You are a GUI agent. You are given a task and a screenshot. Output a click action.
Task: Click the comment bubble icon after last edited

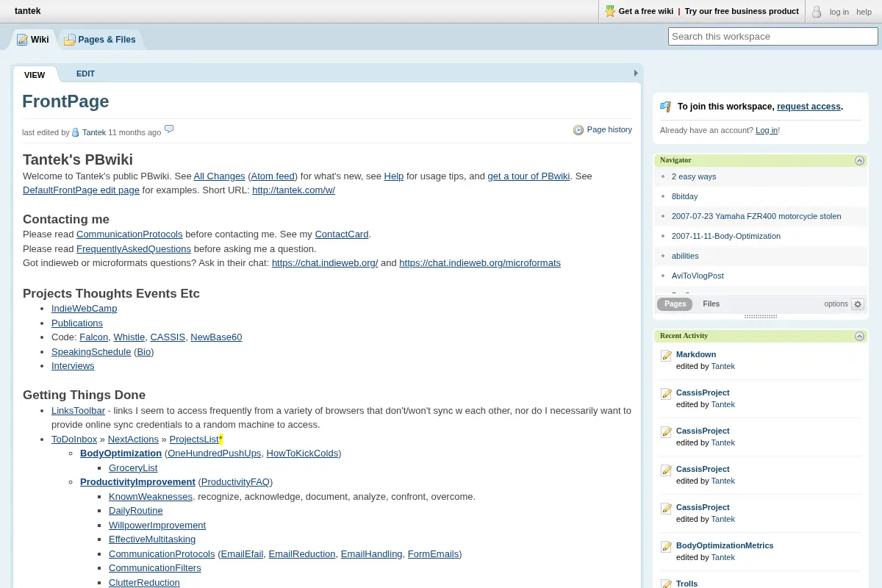(x=169, y=129)
